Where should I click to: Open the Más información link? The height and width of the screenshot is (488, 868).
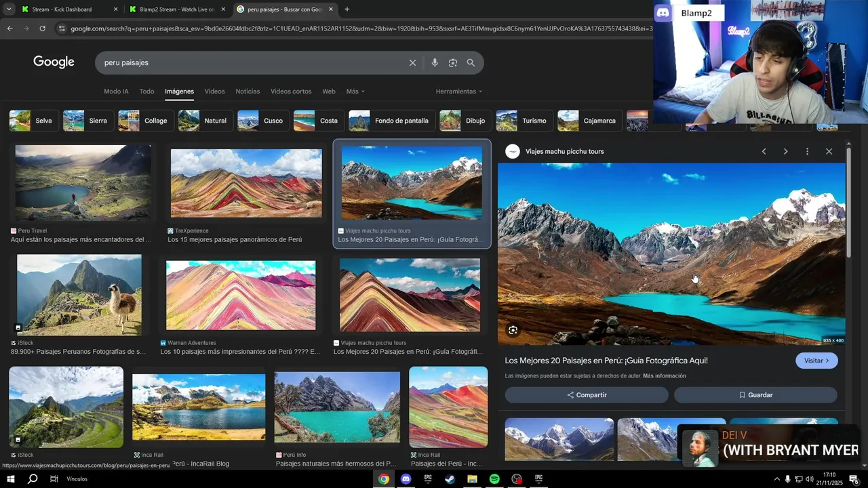coord(665,376)
